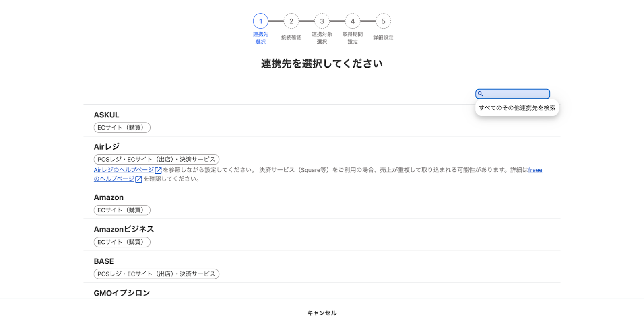
Task: Click the 詳細設定 step label
Action: [383, 37]
